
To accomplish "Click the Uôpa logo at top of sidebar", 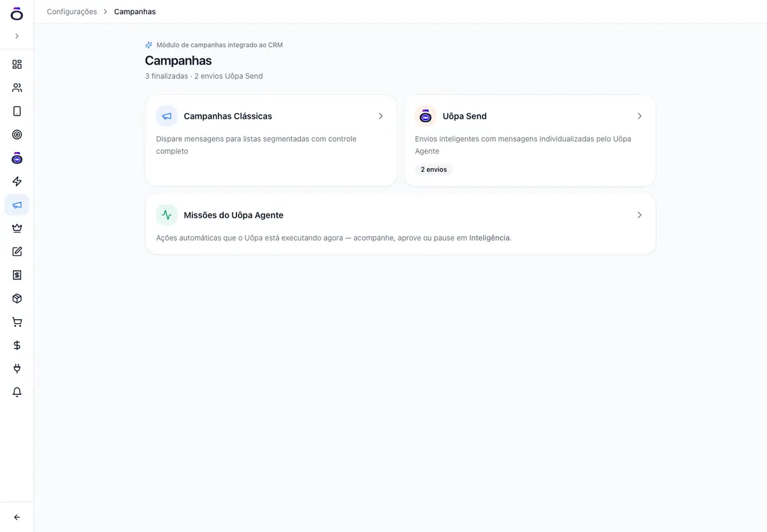I will point(17,13).
